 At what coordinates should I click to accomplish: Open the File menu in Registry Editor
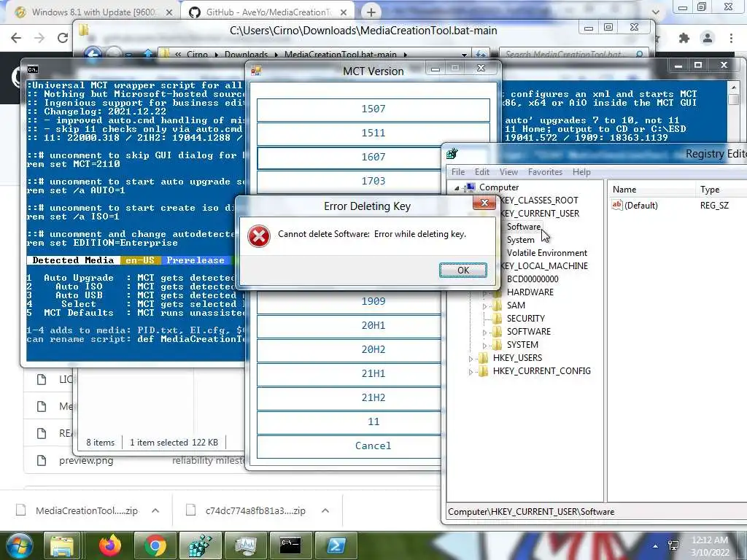coord(458,172)
